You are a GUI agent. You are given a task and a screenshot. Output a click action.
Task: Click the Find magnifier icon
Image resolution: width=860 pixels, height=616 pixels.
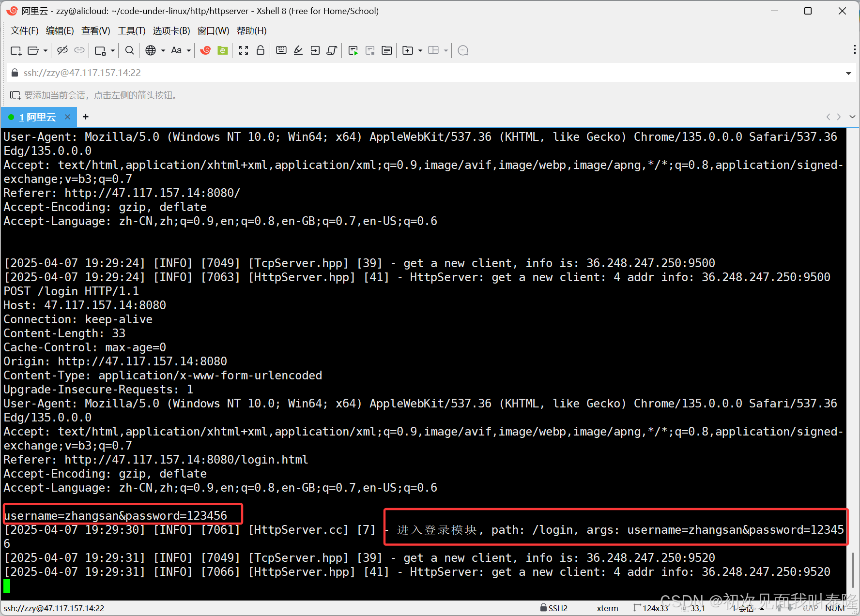coord(129,50)
